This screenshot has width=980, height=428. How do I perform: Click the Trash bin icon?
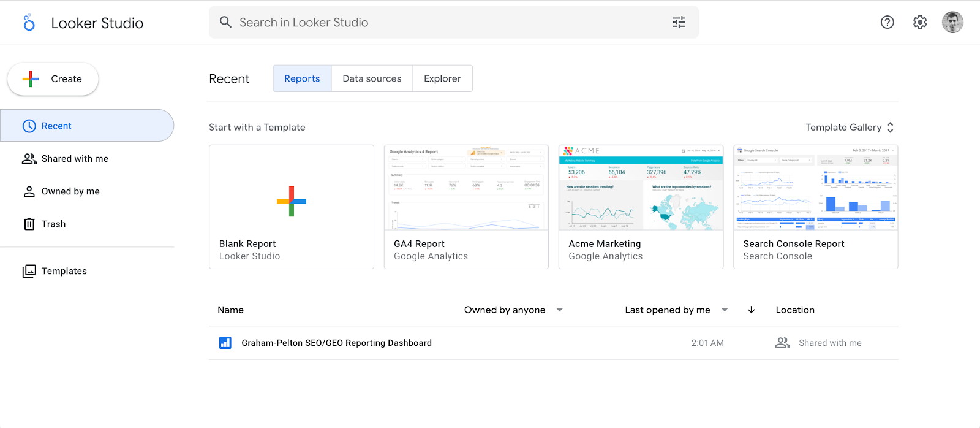click(29, 224)
